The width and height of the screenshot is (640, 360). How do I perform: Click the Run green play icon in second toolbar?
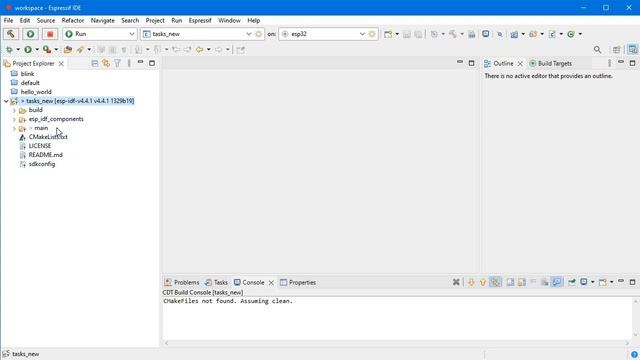coord(28,49)
